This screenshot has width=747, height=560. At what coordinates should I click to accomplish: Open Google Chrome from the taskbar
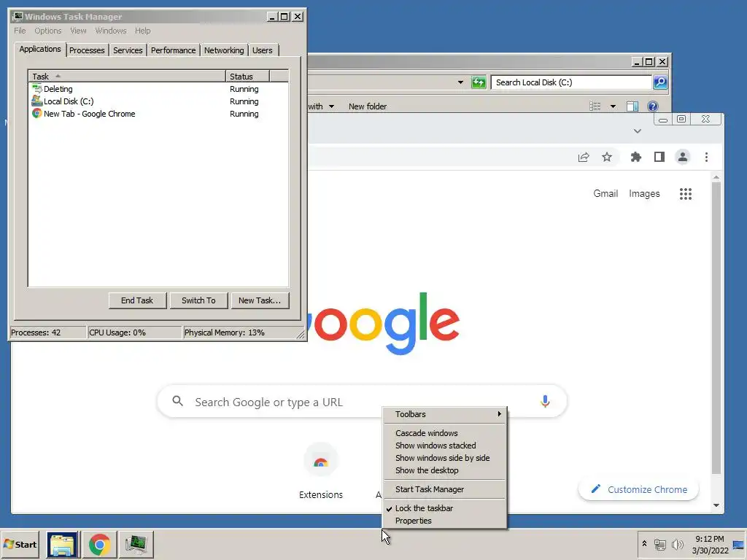pyautogui.click(x=99, y=544)
